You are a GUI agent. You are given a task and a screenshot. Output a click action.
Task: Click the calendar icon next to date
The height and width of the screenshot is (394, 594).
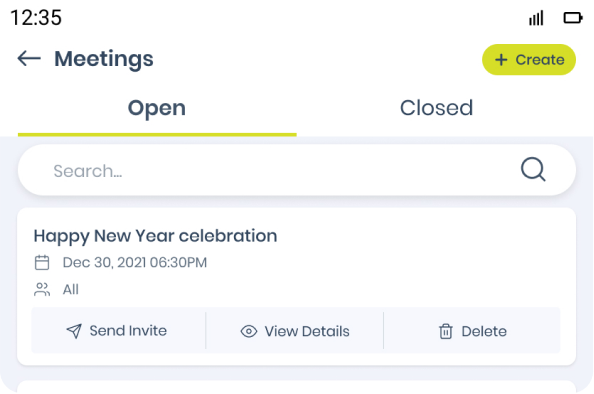[42, 263]
